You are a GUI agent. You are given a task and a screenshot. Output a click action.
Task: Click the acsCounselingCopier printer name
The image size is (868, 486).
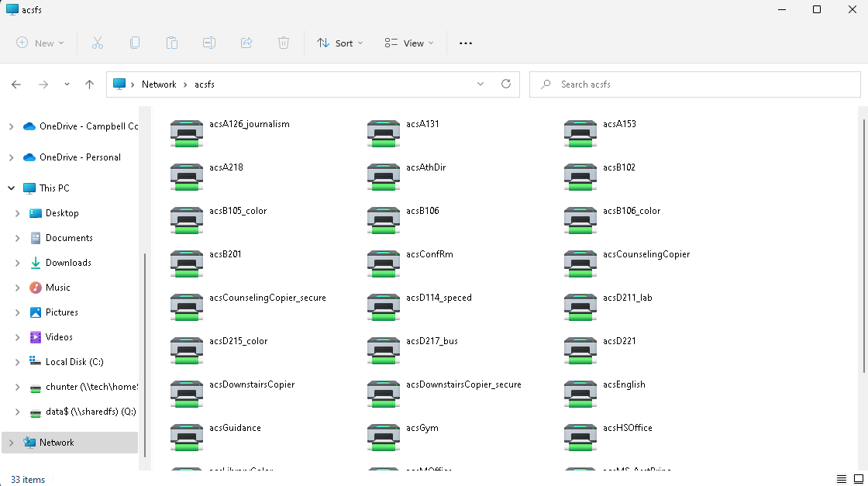click(646, 254)
